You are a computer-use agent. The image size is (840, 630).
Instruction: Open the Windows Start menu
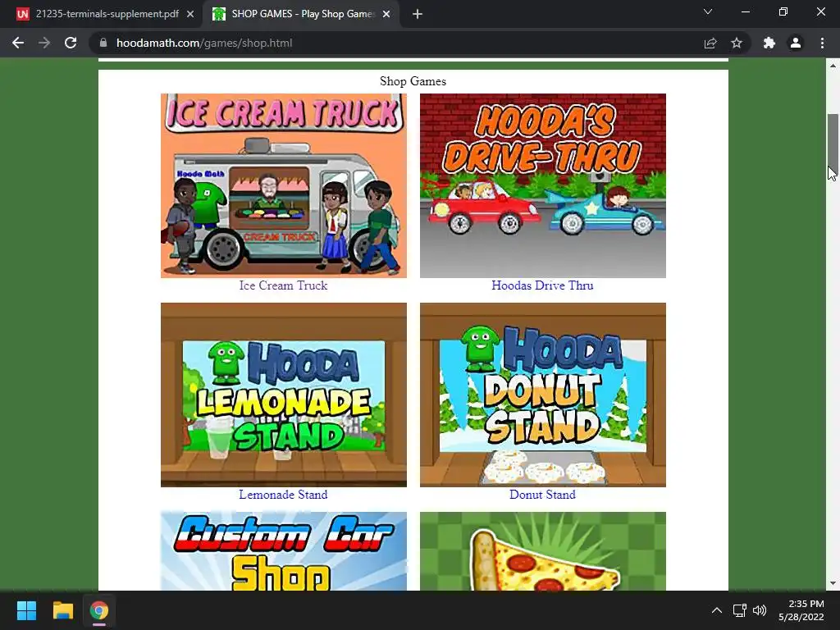(26, 610)
